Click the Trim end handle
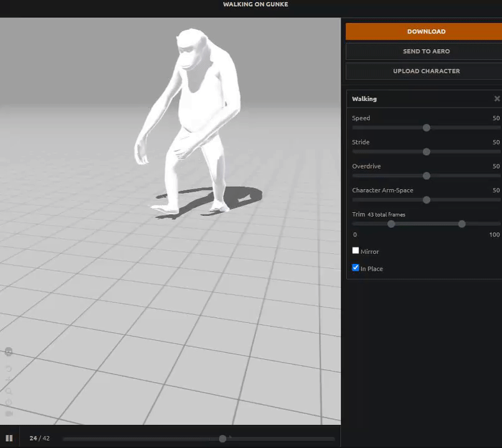The height and width of the screenshot is (448, 502). point(462,224)
